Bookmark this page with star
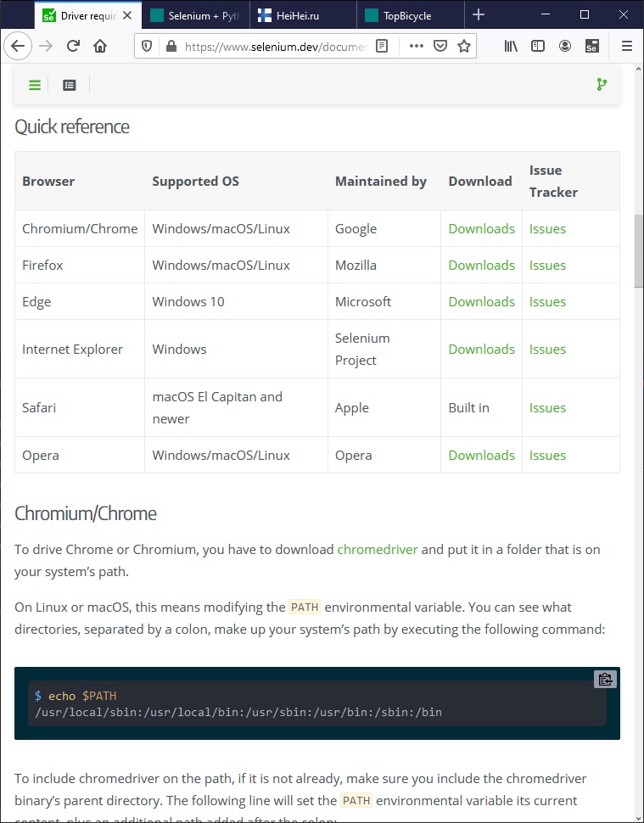644x823 pixels. click(464, 46)
